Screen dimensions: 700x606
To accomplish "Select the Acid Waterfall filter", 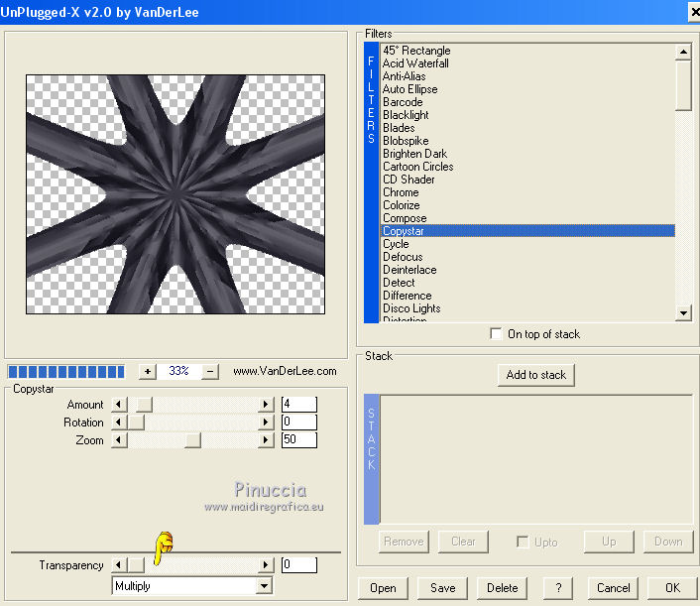I will [x=527, y=63].
